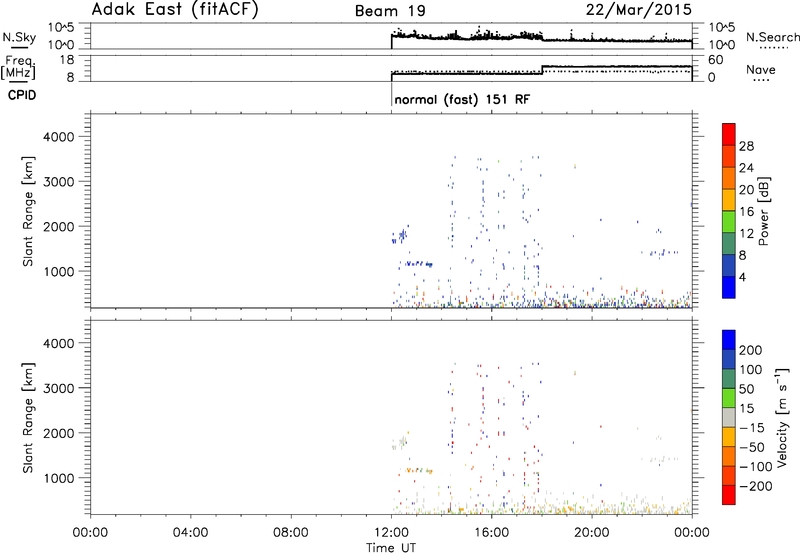Click the orange scatter band near 13:00 at 1150 km in velocity panel
Viewport: 800px width, 554px height.
pos(419,470)
